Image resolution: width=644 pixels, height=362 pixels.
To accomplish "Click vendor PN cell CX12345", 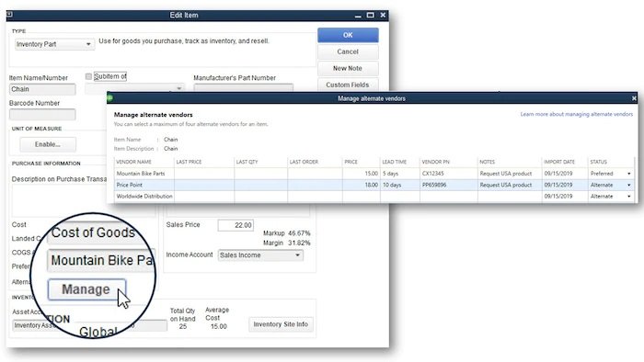I will (449, 174).
